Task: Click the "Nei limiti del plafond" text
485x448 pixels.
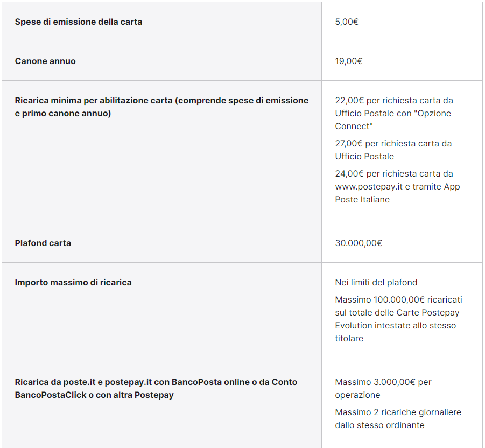Action: click(x=376, y=283)
